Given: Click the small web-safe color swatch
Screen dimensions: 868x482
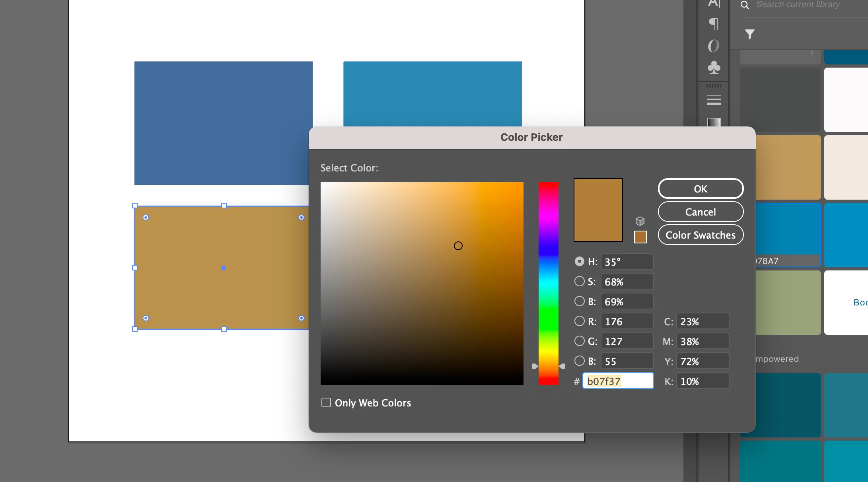Looking at the screenshot, I should coord(640,237).
